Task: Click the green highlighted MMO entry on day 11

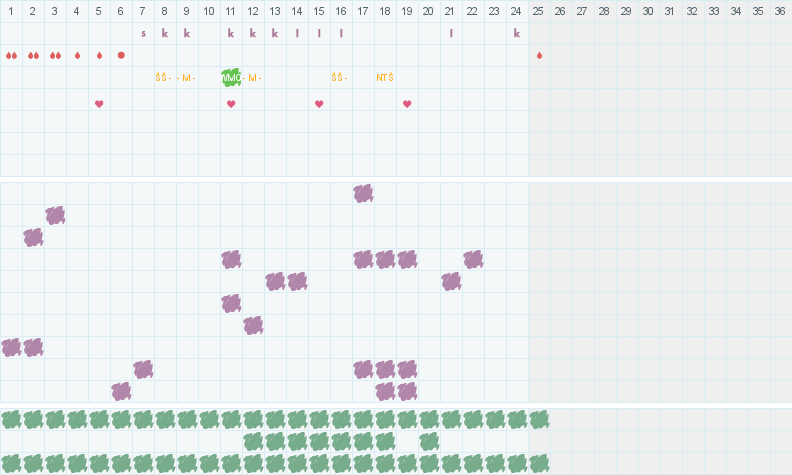Action: tap(231, 77)
